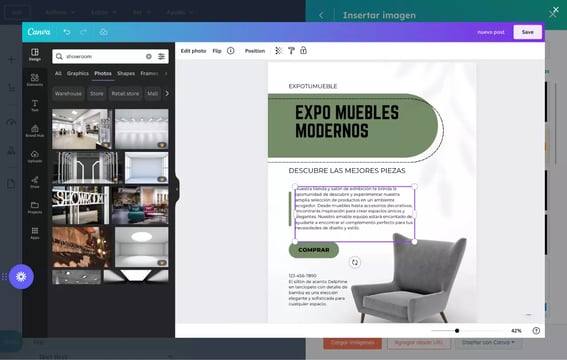Image resolution: width=567 pixels, height=360 pixels.
Task: Switch to the Photos tab
Action: pos(103,73)
